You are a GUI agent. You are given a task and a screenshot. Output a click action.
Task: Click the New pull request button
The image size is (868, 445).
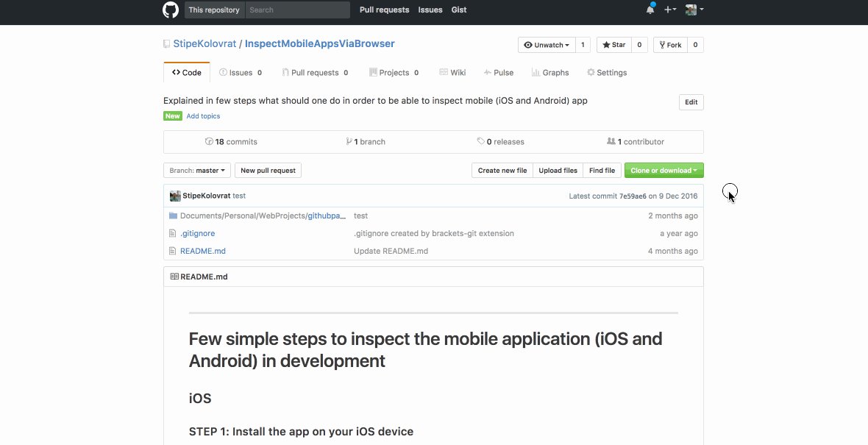tap(268, 171)
